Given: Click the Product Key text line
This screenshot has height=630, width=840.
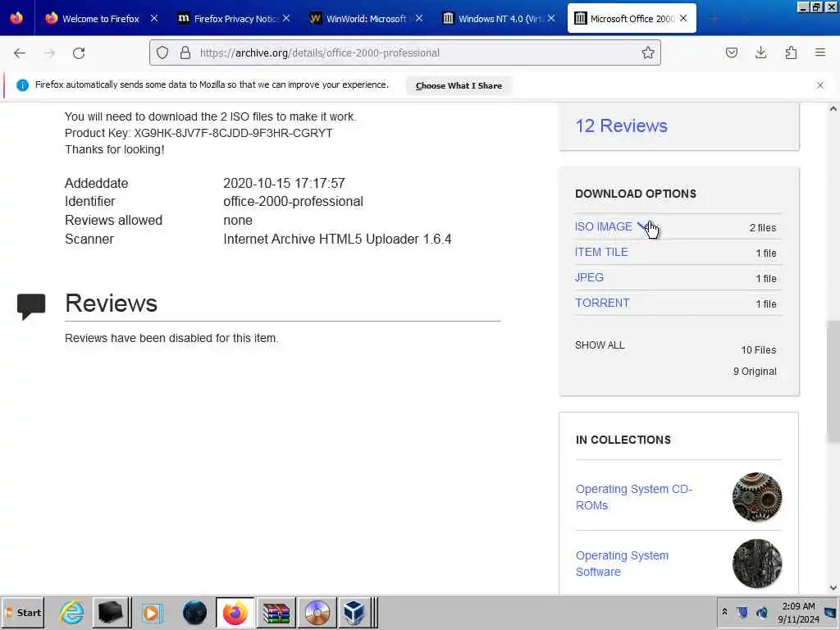Looking at the screenshot, I should (199, 133).
